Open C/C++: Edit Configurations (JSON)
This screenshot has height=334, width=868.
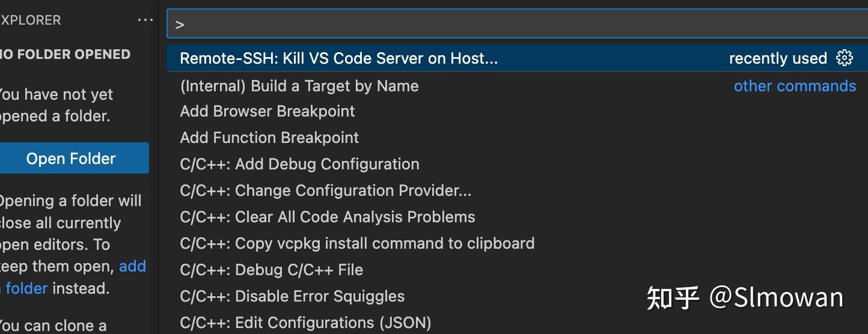coord(305,323)
